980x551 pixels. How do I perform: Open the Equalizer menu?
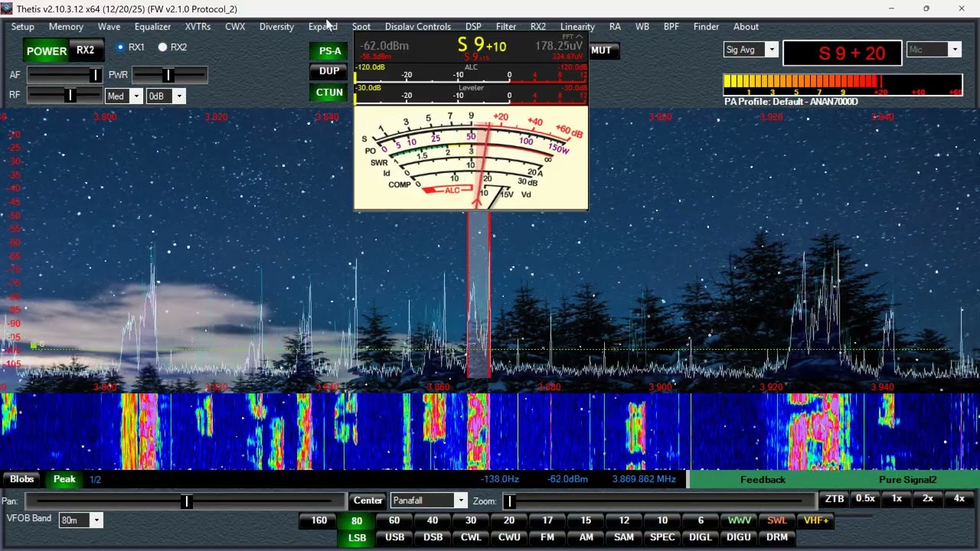tap(152, 27)
